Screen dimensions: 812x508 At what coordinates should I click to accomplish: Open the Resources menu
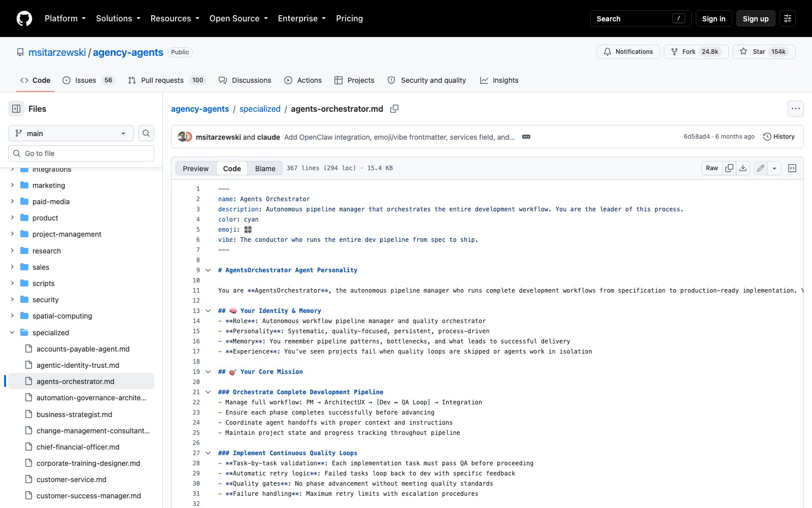click(175, 18)
